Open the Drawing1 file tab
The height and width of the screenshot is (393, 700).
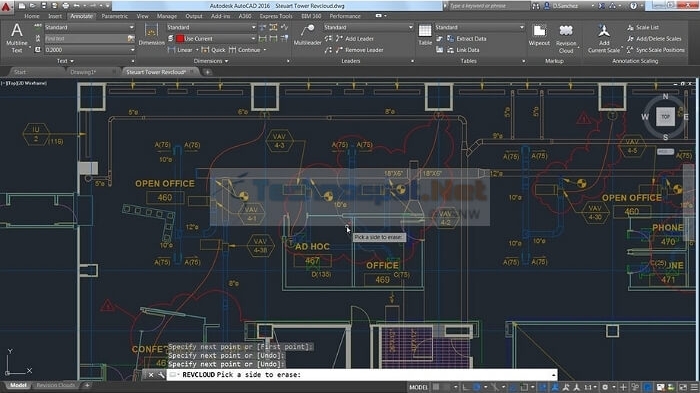click(83, 72)
